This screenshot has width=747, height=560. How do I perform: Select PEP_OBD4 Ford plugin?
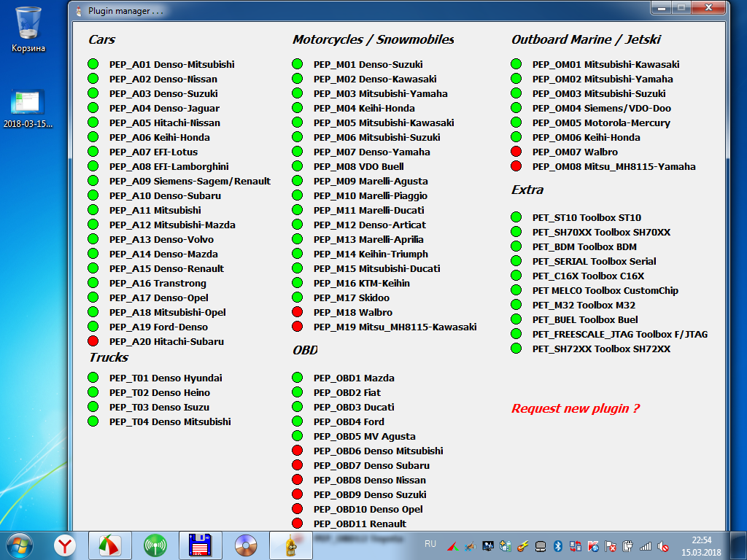pyautogui.click(x=349, y=421)
